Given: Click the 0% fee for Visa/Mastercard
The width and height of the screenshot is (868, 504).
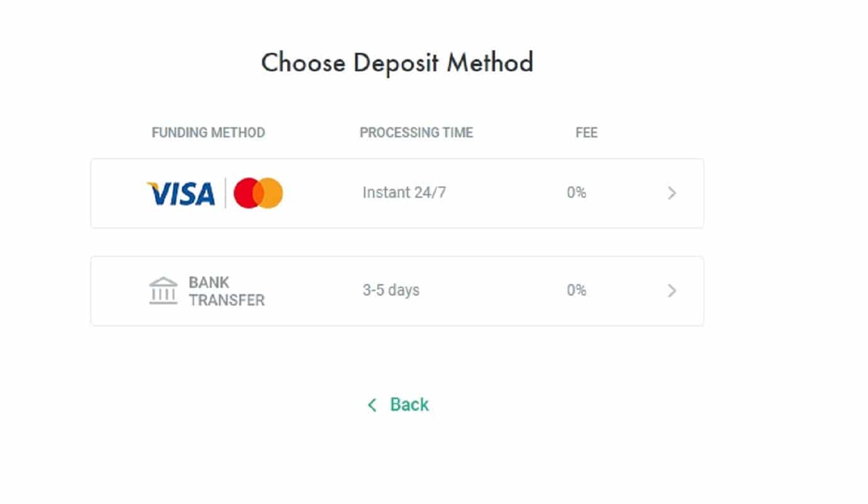Looking at the screenshot, I should [576, 193].
